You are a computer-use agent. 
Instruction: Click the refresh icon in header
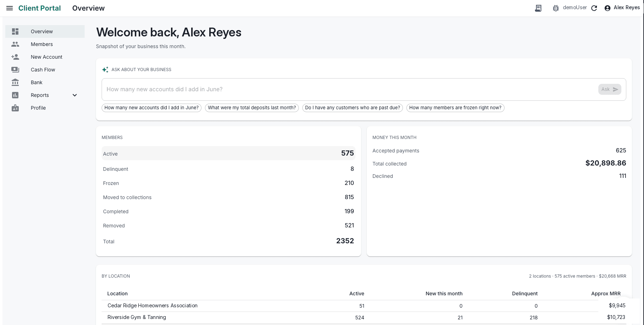click(594, 8)
